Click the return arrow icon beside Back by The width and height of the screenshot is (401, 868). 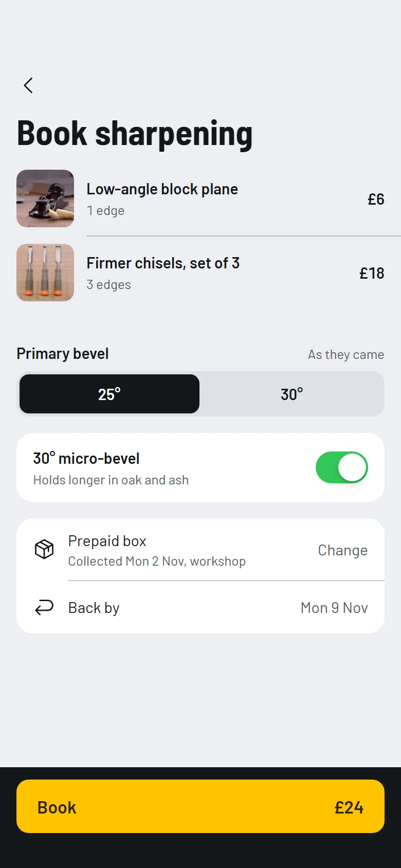tap(44, 608)
